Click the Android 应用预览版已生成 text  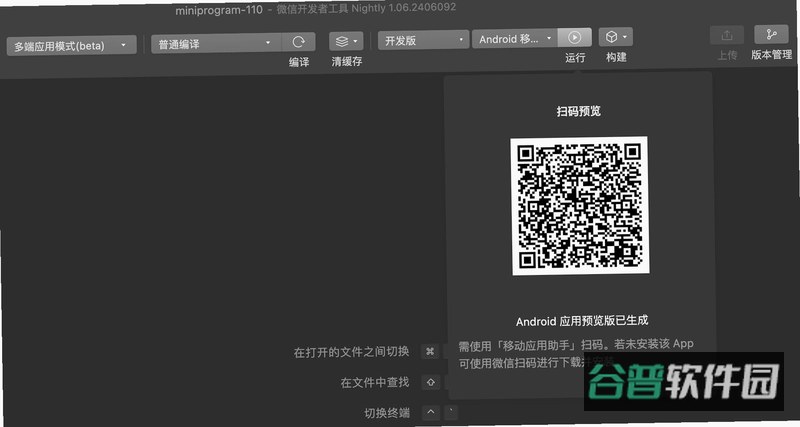click(582, 320)
